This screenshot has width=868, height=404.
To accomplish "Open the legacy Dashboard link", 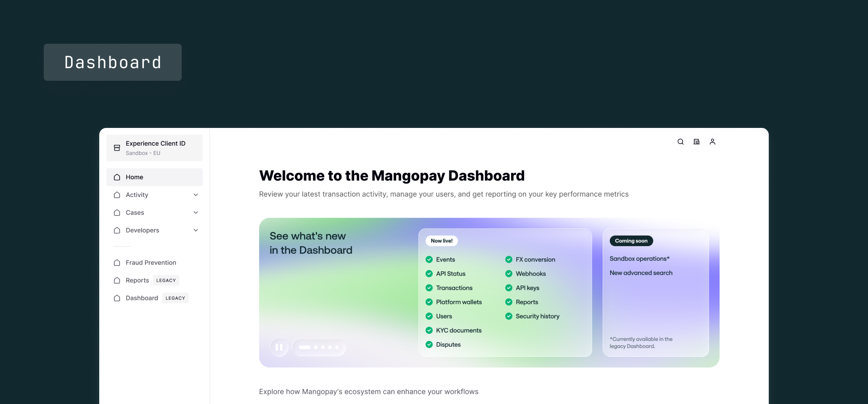I will pyautogui.click(x=142, y=298).
